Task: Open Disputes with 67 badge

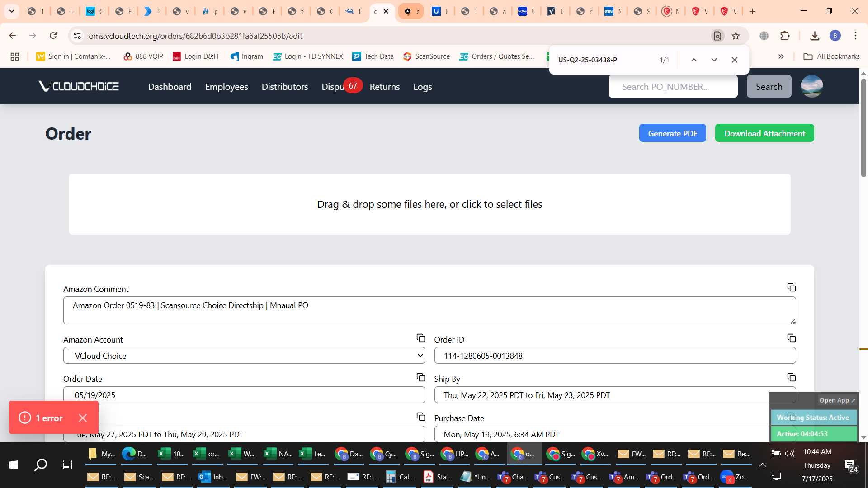Action: [x=342, y=86]
